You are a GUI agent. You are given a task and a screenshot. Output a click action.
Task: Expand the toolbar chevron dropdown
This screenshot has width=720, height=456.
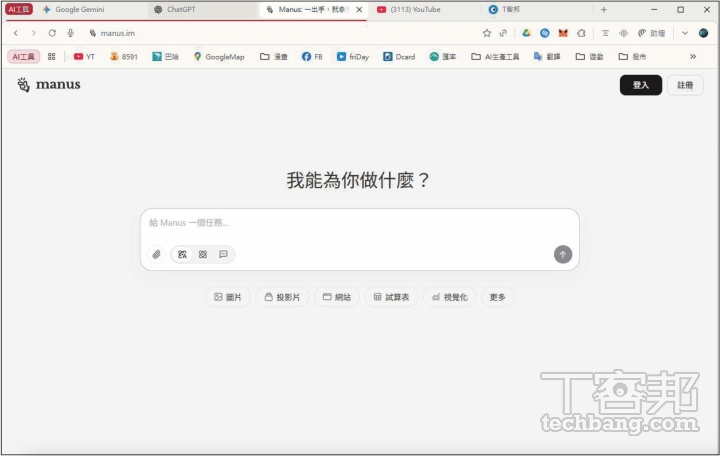(685, 33)
